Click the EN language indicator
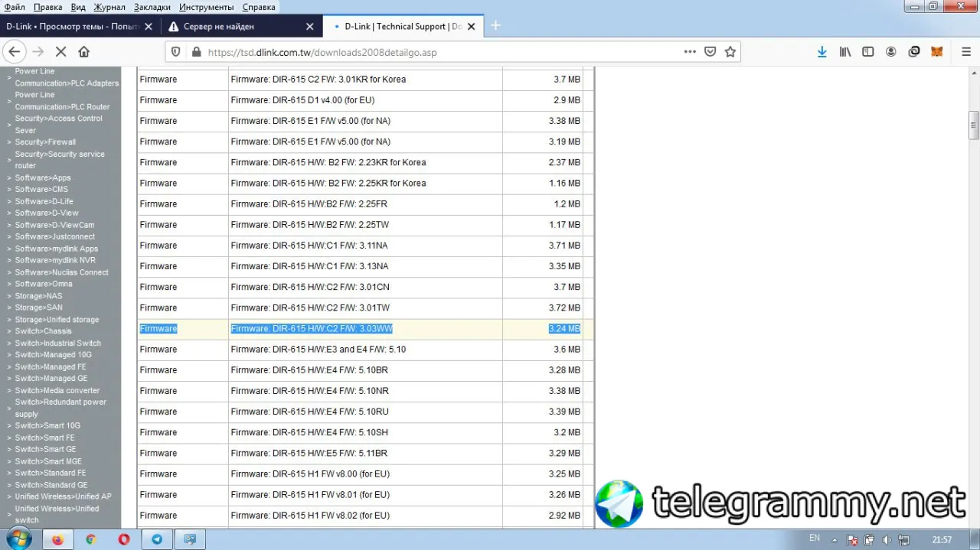This screenshot has height=550, width=980. pyautogui.click(x=815, y=539)
